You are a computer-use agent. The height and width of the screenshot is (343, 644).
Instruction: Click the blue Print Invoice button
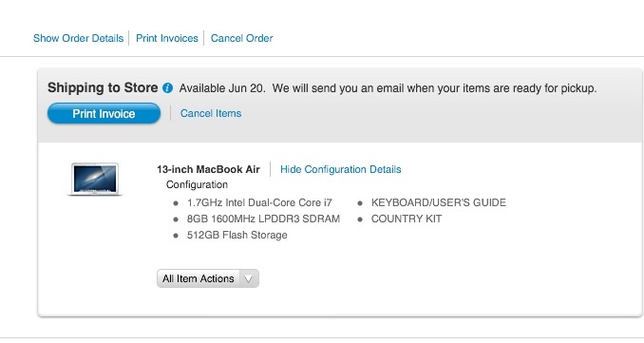(104, 113)
